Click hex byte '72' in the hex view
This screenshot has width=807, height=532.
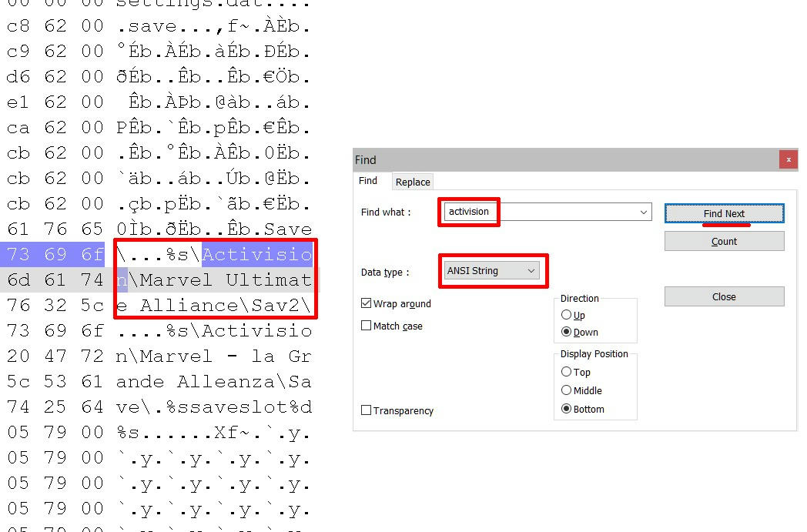pos(92,356)
